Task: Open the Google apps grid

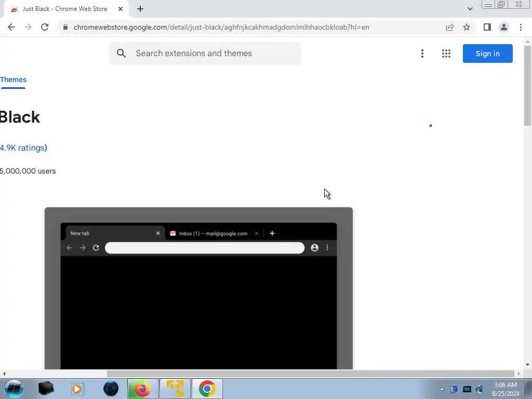Action: click(x=446, y=54)
